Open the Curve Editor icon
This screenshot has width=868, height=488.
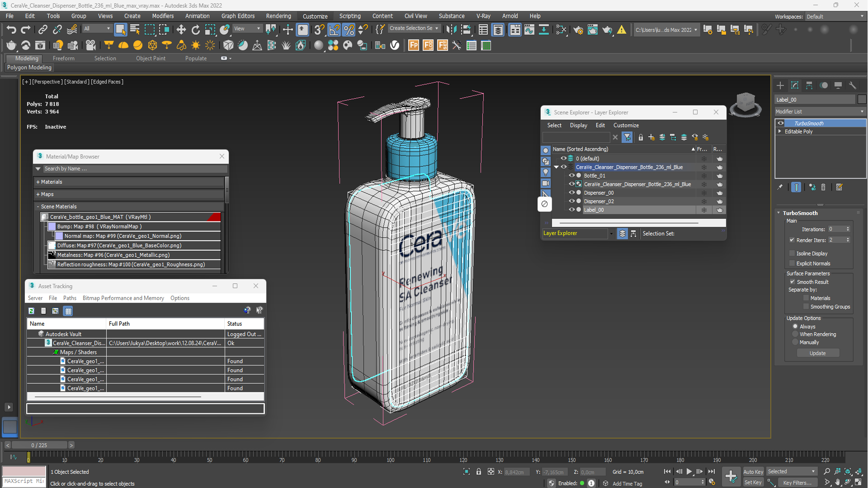529,30
